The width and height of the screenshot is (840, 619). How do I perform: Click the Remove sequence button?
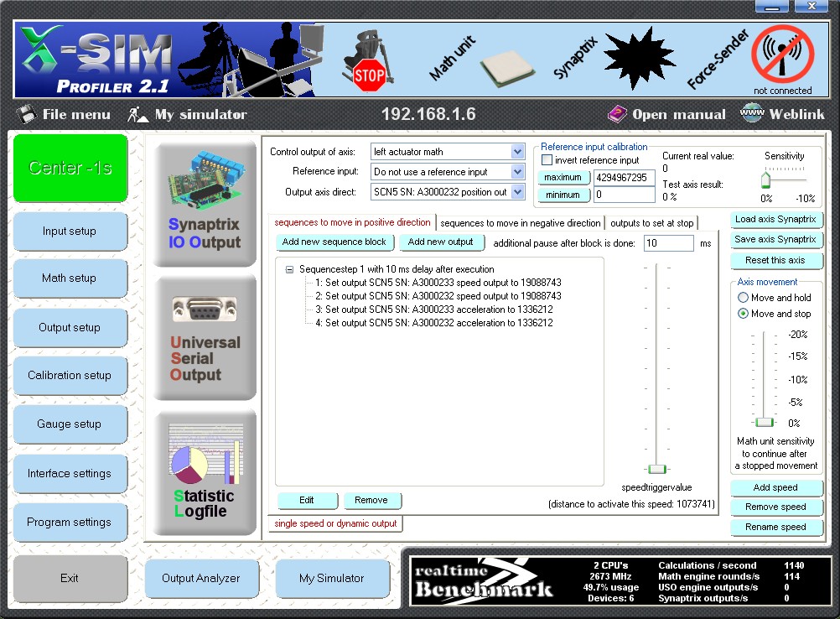(371, 500)
